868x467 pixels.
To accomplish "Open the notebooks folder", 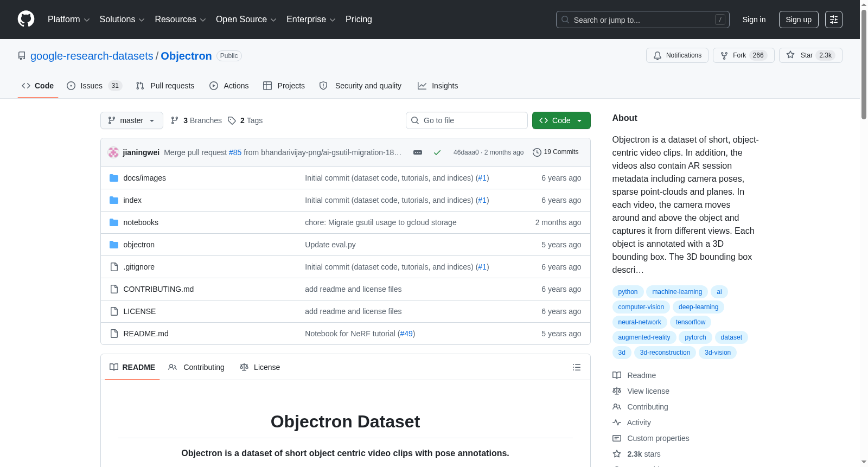I will click(141, 222).
